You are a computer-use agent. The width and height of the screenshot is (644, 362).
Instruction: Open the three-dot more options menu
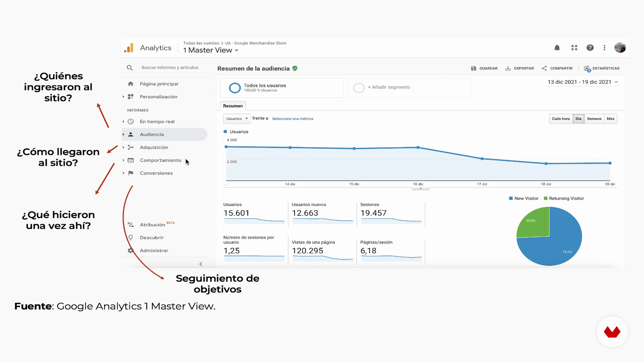click(604, 48)
